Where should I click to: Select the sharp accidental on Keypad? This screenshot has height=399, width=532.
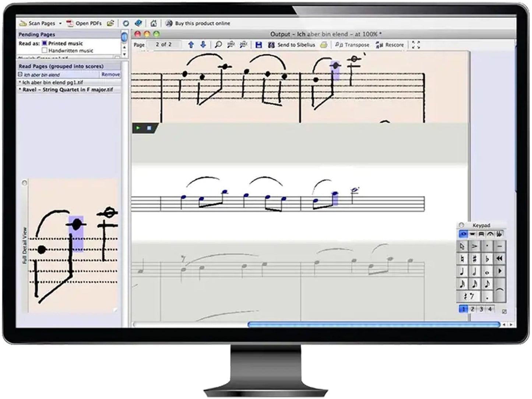(x=475, y=259)
